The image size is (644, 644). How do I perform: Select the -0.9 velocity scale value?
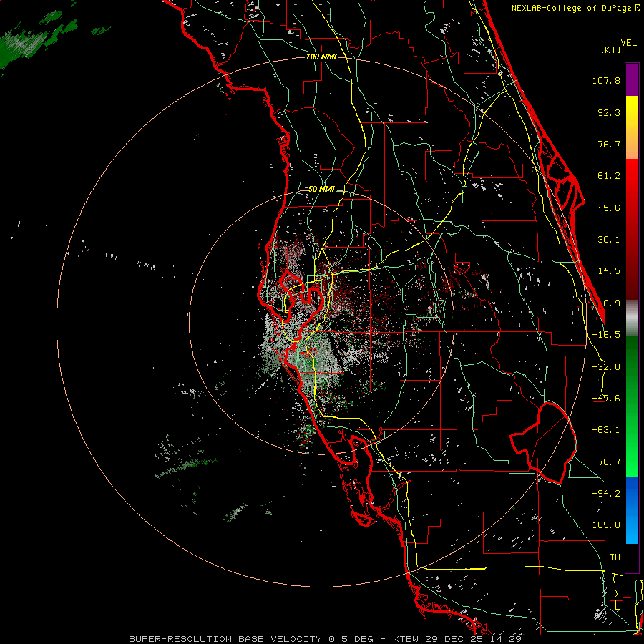(609, 303)
